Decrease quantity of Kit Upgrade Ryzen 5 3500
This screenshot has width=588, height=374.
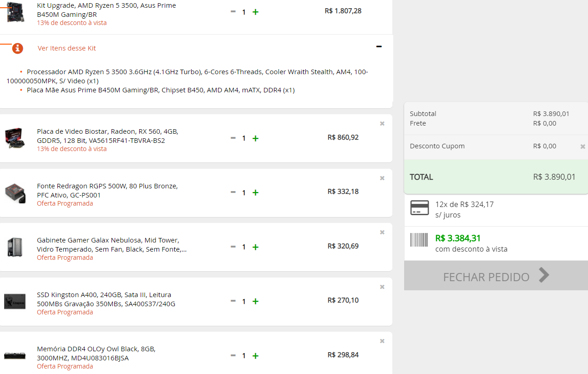click(x=233, y=11)
